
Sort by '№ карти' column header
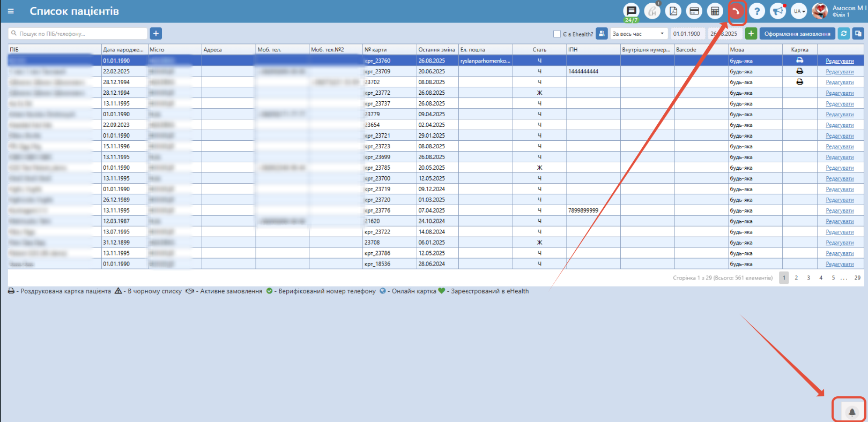click(x=390, y=49)
